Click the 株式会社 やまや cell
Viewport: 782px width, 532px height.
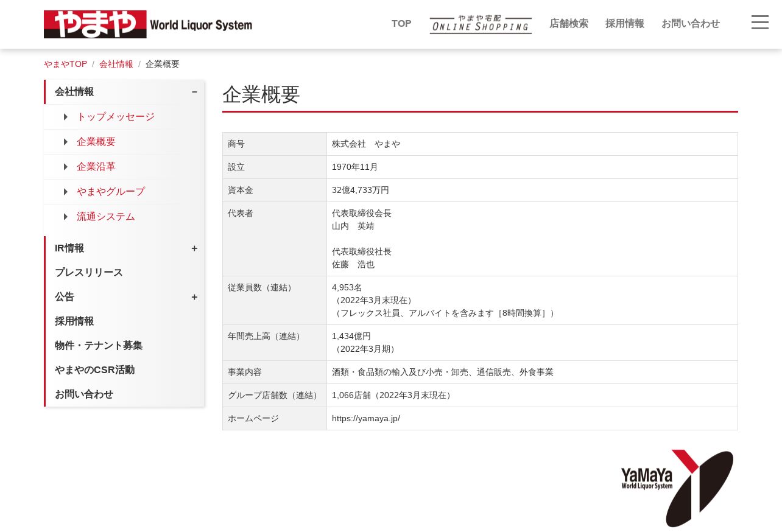[x=532, y=144]
